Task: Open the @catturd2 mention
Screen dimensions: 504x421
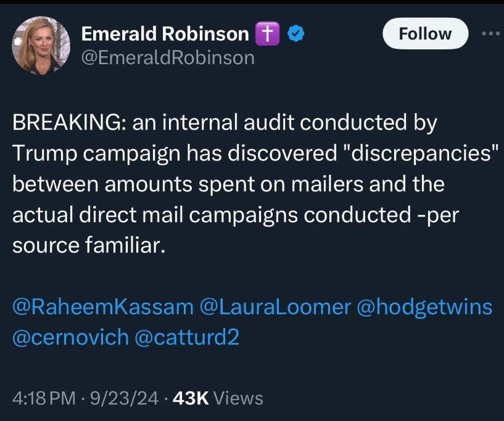Action: click(x=187, y=338)
